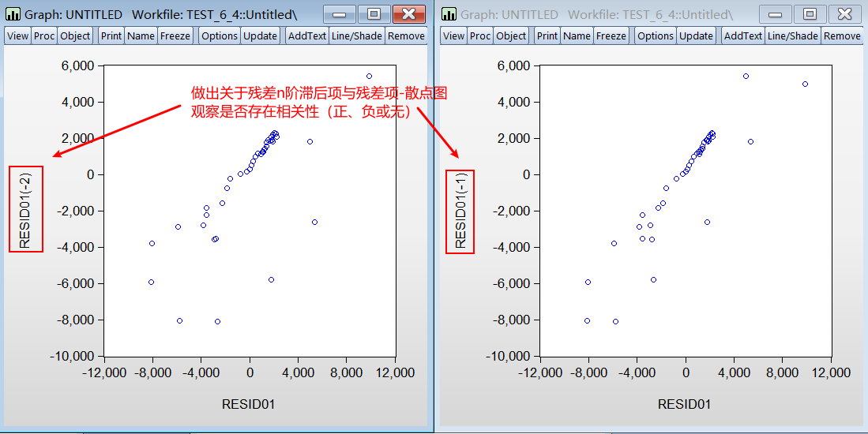868x434 pixels.
Task: Click the -10,000 y-axis tick in right graph
Action: (x=508, y=356)
